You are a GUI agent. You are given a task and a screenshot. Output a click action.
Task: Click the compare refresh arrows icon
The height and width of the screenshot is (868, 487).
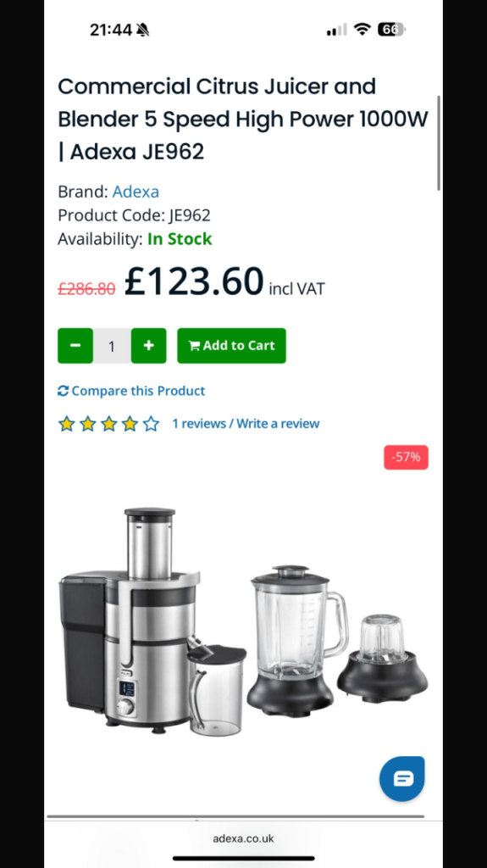(x=63, y=391)
